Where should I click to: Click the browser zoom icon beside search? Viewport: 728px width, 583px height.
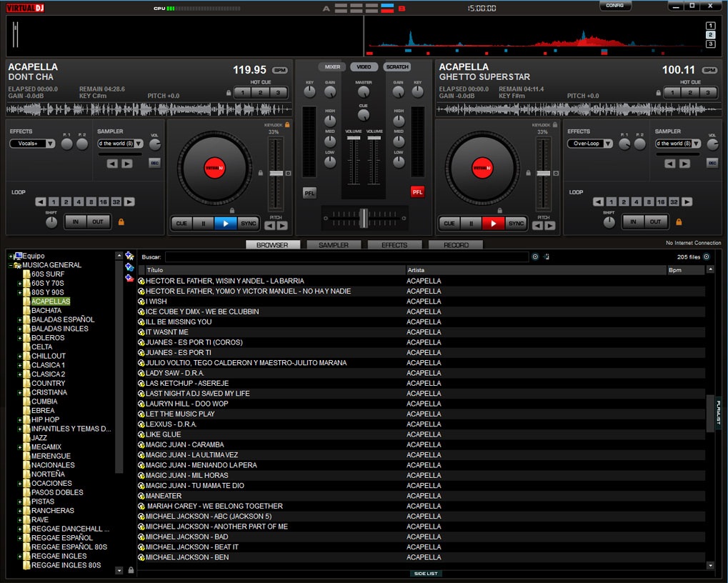547,256
